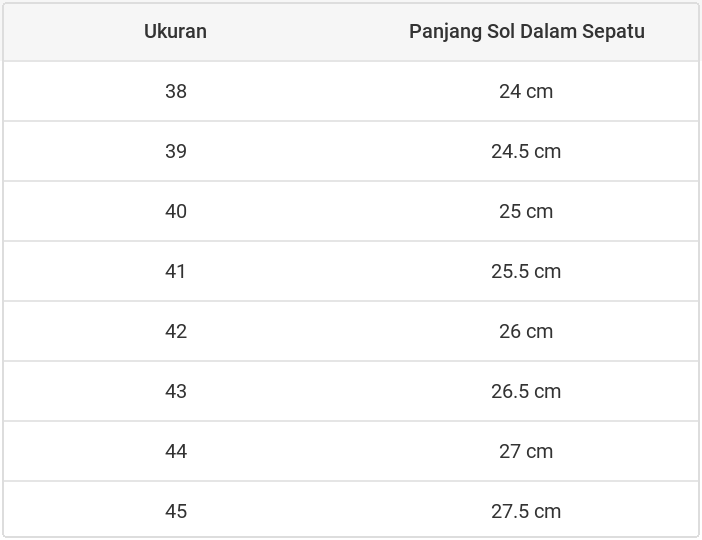Choose the size 43 cell
The width and height of the screenshot is (702, 540).
pyautogui.click(x=176, y=391)
